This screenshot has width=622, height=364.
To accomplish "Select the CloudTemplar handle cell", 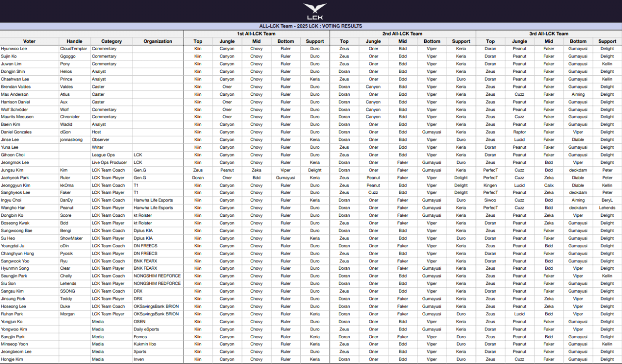I will pos(73,49).
